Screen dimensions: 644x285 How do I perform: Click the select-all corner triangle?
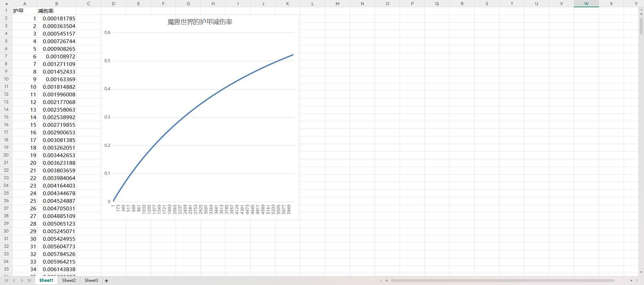click(6, 4)
